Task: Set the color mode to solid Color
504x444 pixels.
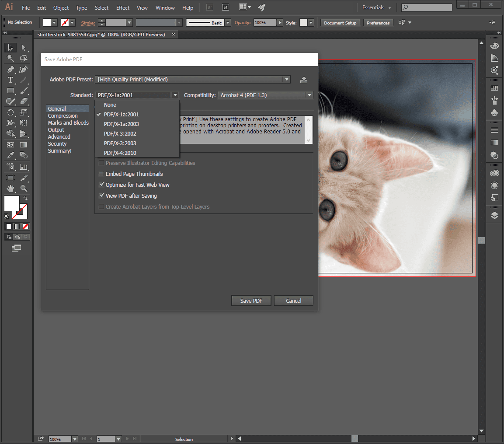Action: tap(9, 227)
